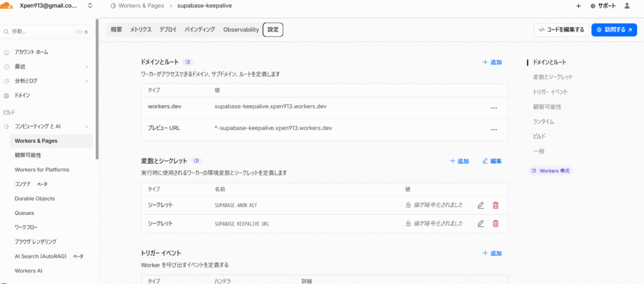Click the blue 訪問する button
The image size is (644, 284).
[x=614, y=30]
